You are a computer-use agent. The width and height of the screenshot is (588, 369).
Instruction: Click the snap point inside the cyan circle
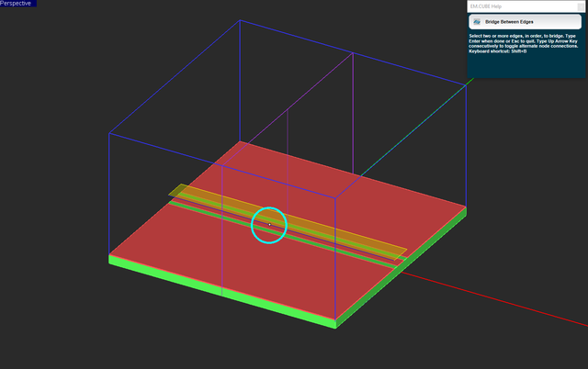click(269, 225)
